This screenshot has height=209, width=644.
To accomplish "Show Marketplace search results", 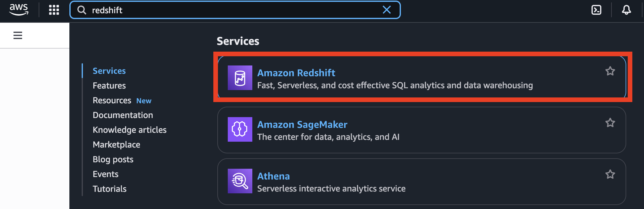I will pos(116,144).
